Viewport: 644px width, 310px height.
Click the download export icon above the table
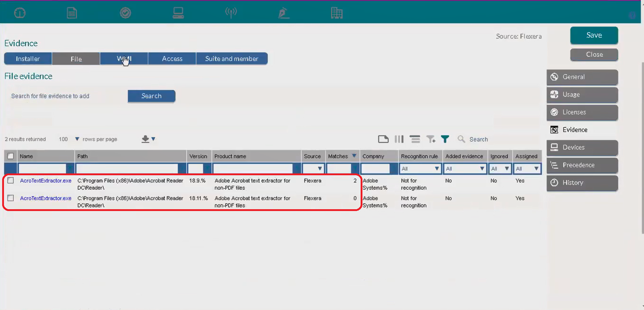145,139
